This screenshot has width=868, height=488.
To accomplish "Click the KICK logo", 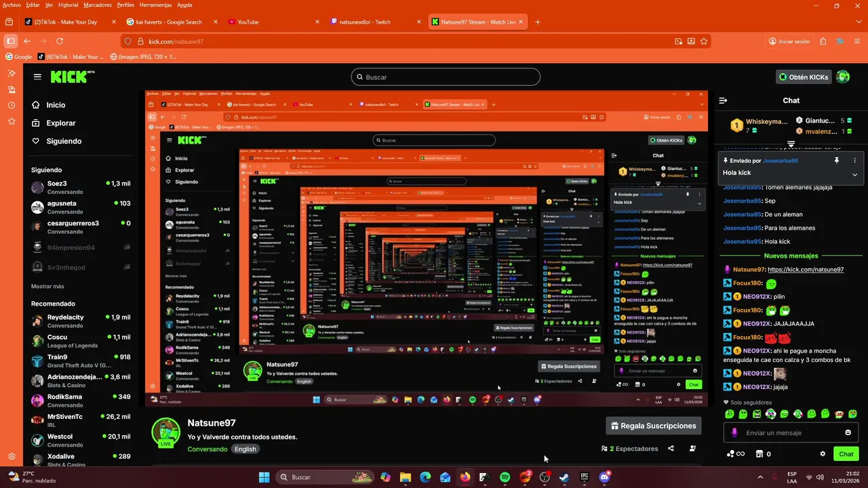I will click(73, 77).
